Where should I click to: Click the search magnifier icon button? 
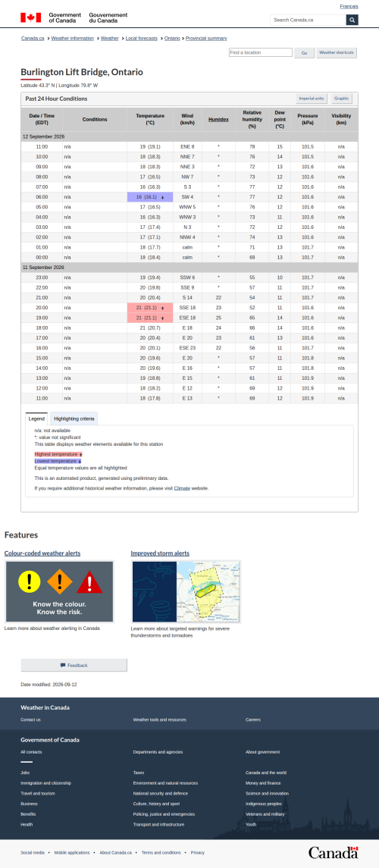(x=352, y=20)
